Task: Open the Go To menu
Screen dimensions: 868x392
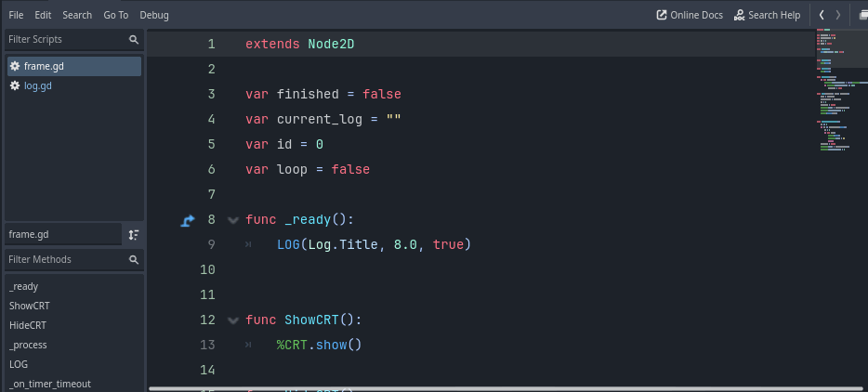Action: pos(115,15)
